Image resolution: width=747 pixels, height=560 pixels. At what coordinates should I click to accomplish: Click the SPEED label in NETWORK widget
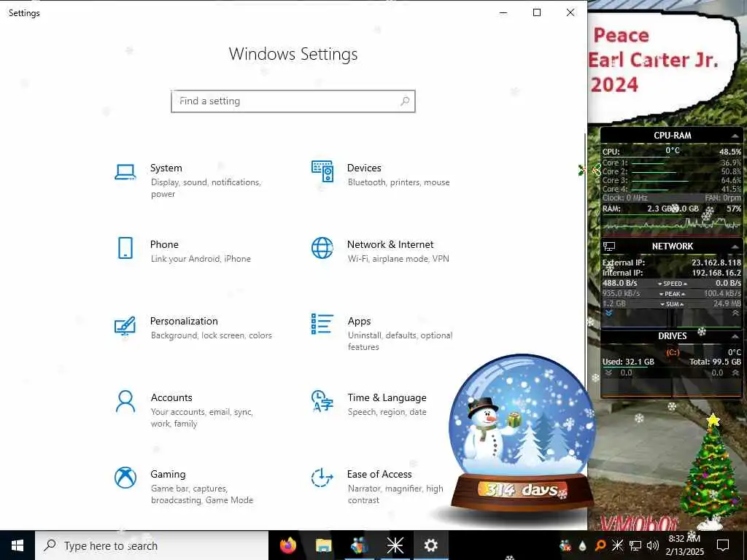pyautogui.click(x=672, y=284)
